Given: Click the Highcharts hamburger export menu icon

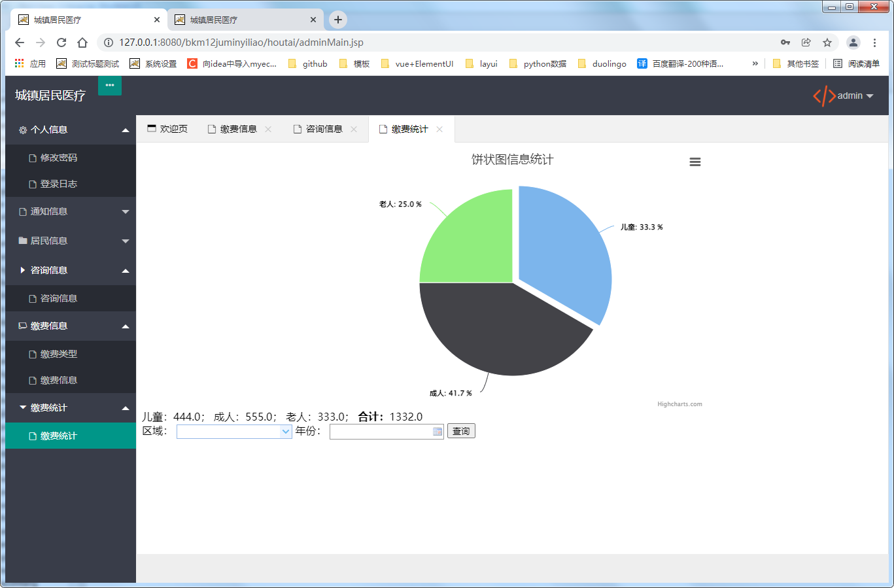Looking at the screenshot, I should (x=695, y=162).
